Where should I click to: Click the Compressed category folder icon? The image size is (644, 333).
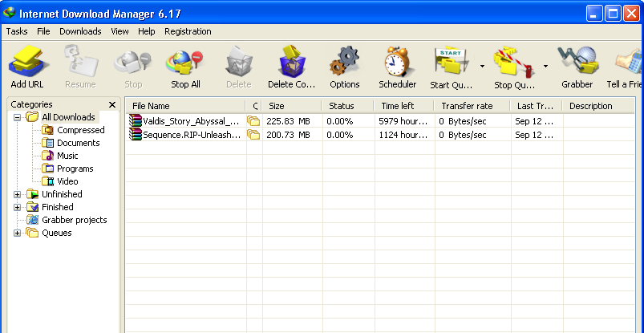point(47,130)
